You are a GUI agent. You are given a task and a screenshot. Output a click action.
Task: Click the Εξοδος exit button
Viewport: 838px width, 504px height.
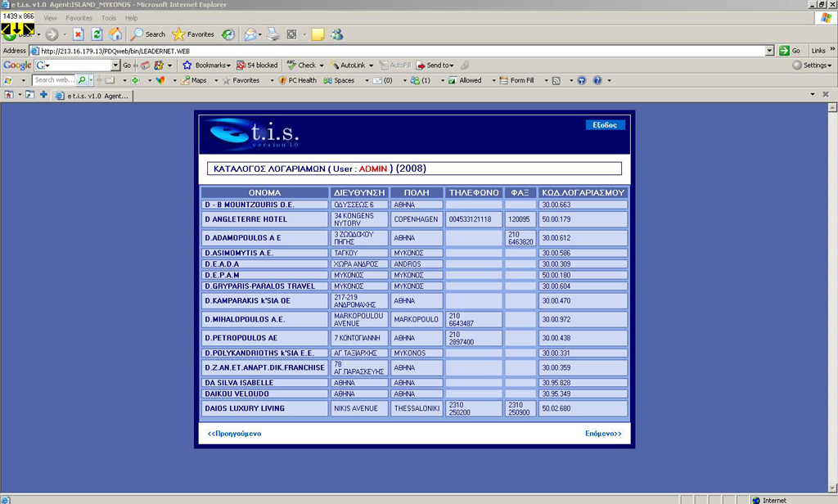point(605,125)
